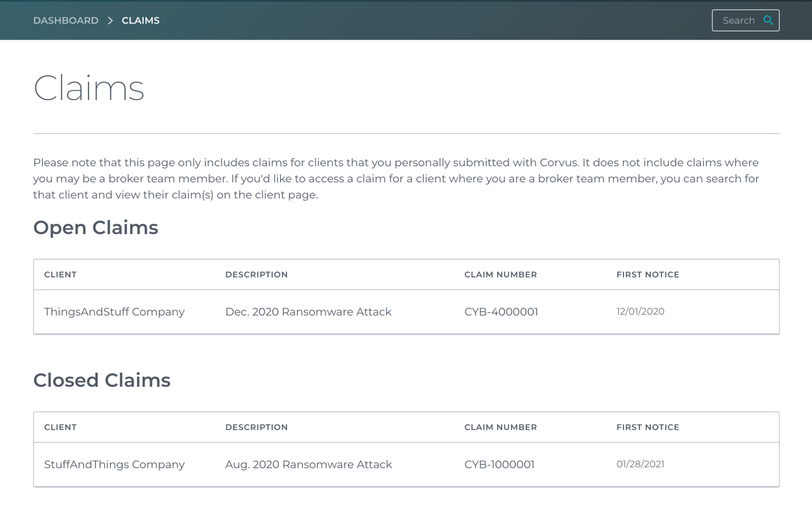Click Client column header in Closed Claims

pos(60,427)
